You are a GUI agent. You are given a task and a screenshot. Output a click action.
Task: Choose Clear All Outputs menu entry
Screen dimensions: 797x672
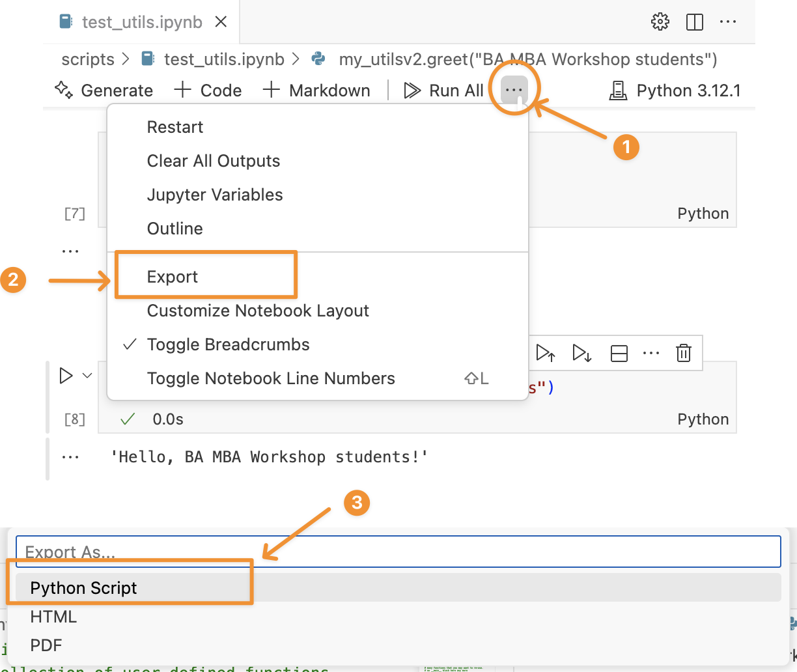tap(214, 161)
